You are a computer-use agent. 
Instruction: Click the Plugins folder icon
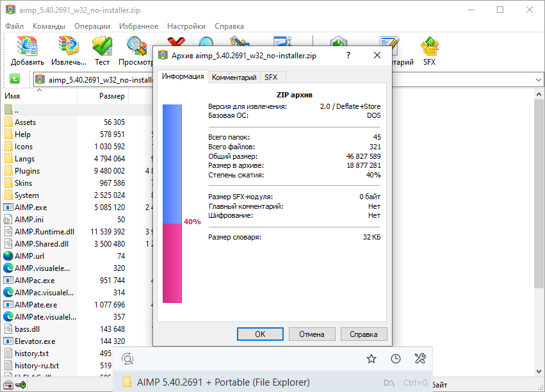coord(8,170)
